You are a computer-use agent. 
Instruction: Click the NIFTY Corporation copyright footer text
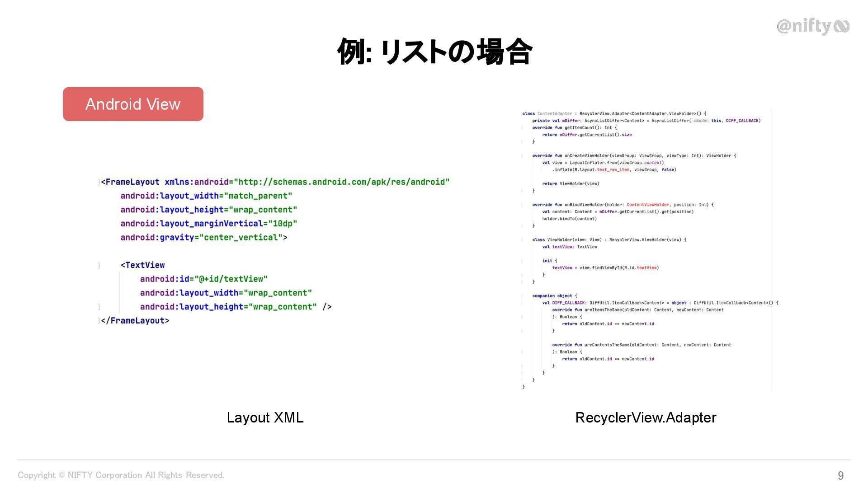pyautogui.click(x=121, y=475)
